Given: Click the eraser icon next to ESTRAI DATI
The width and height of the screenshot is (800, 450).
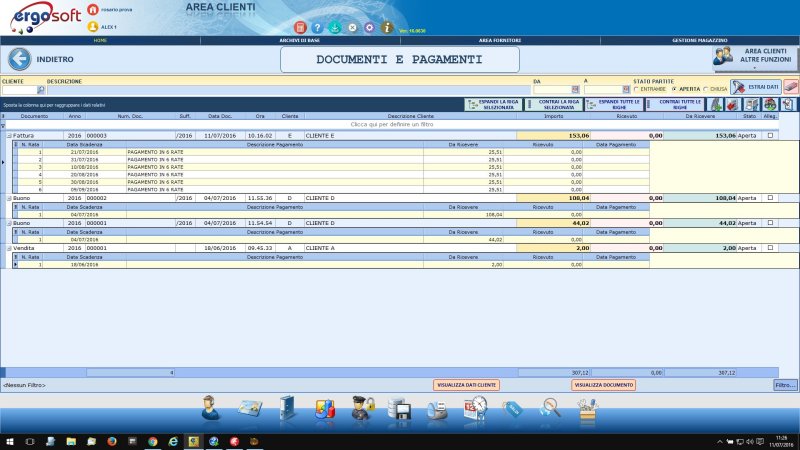Looking at the screenshot, I should (x=791, y=87).
